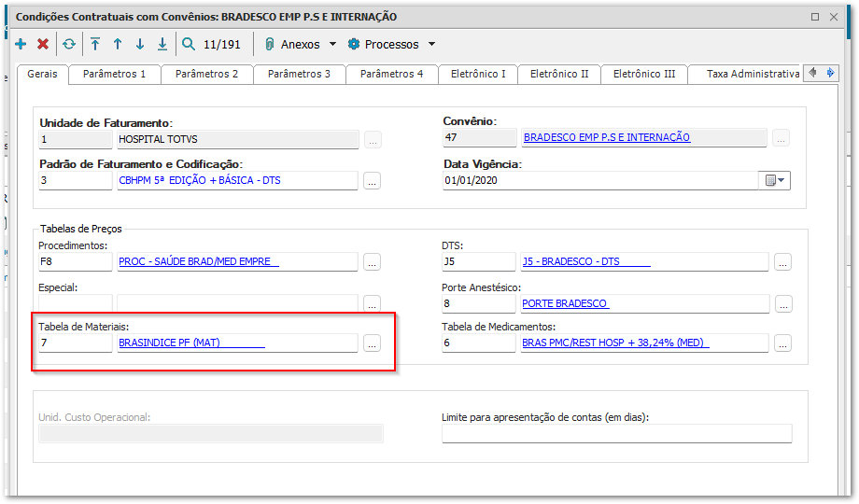Image resolution: width=859 pixels, height=504 pixels.
Task: Open the PORTE BRADESCO link
Action: [x=566, y=303]
